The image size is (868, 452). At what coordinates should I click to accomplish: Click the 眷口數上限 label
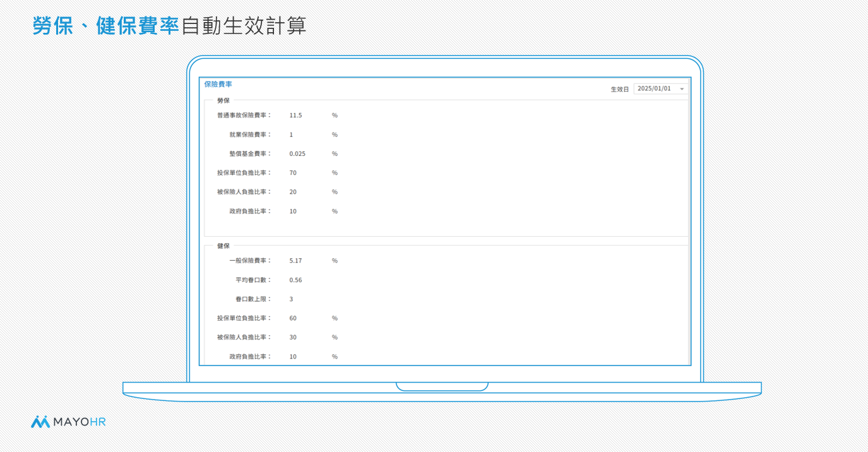pos(253,299)
